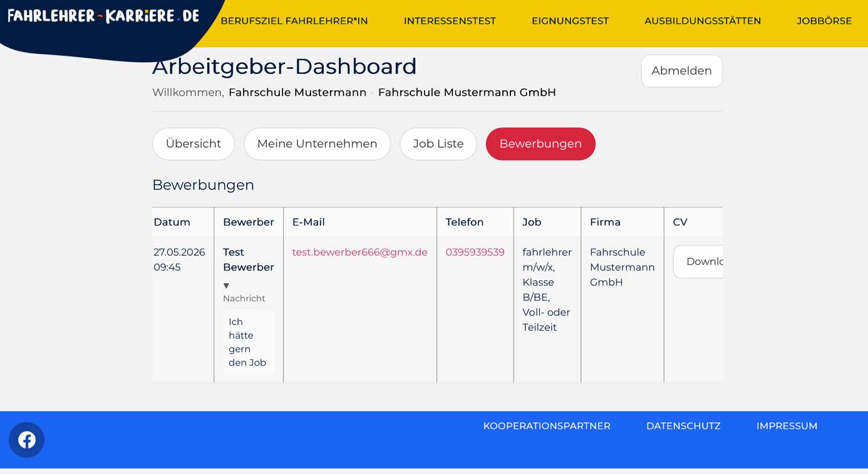868x474 pixels.
Task: Select the Job Liste tab
Action: pyautogui.click(x=438, y=144)
